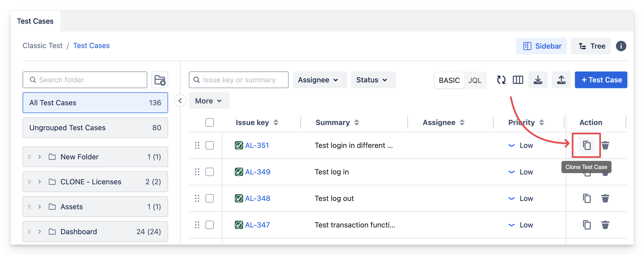Clone test case AL-351
The image size is (644, 255).
587,145
